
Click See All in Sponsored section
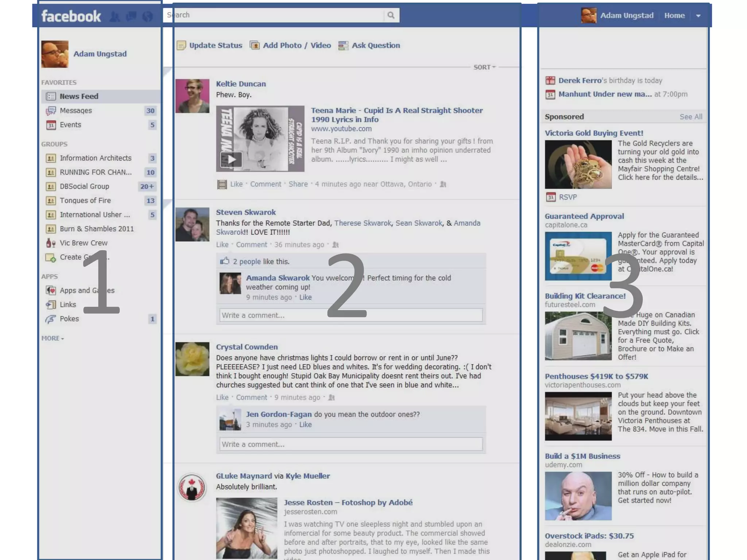tap(690, 117)
